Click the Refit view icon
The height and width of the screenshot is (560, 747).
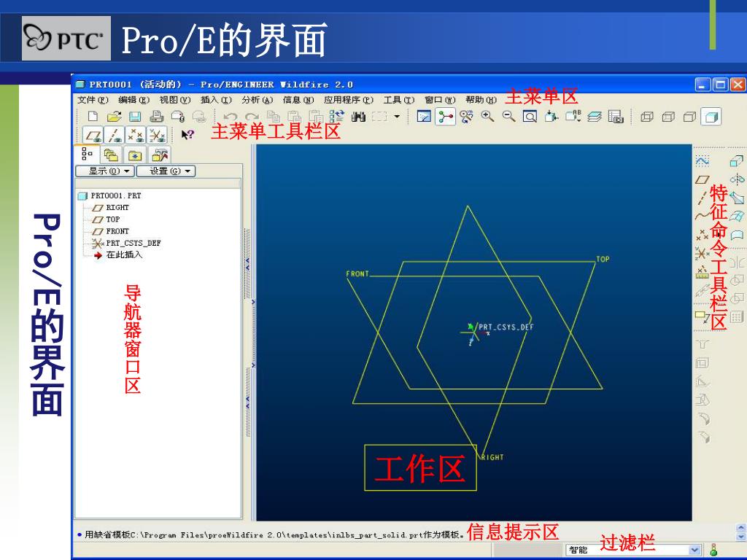click(x=530, y=116)
